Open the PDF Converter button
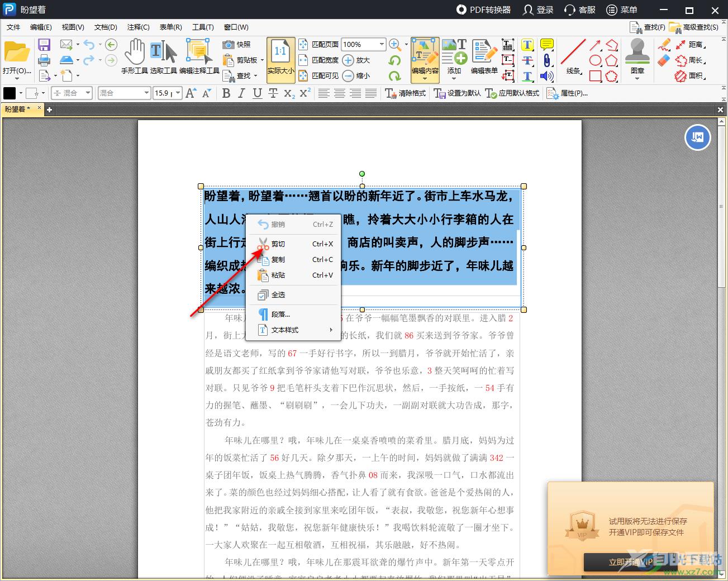Screen dimensions: 728x581 (x=484, y=9)
